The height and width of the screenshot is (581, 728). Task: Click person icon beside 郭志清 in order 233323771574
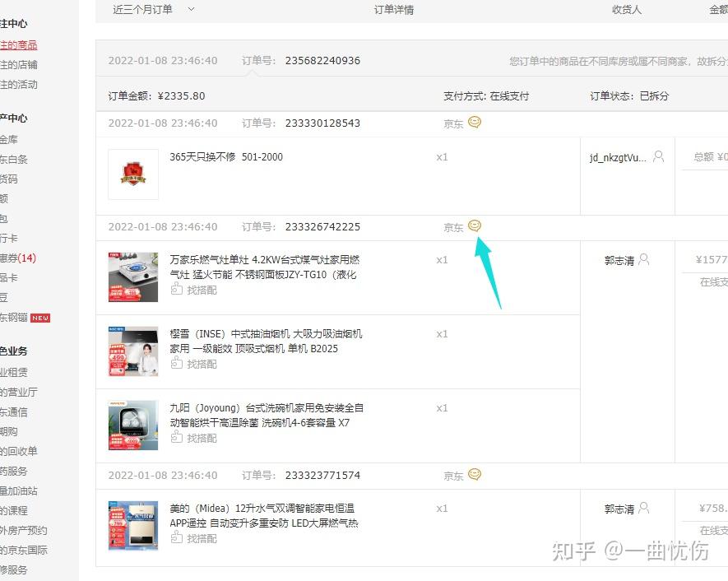(x=643, y=508)
